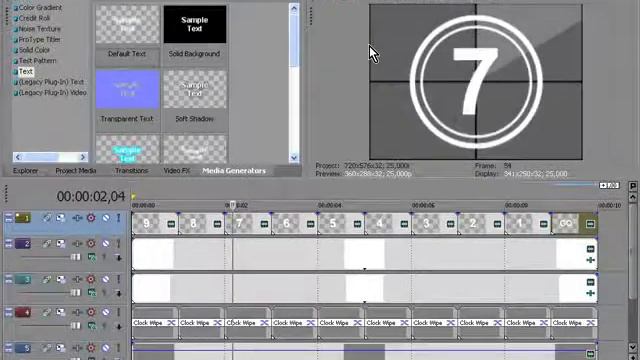The image size is (640, 360).
Task: Solo track 1
Action: click(x=119, y=218)
